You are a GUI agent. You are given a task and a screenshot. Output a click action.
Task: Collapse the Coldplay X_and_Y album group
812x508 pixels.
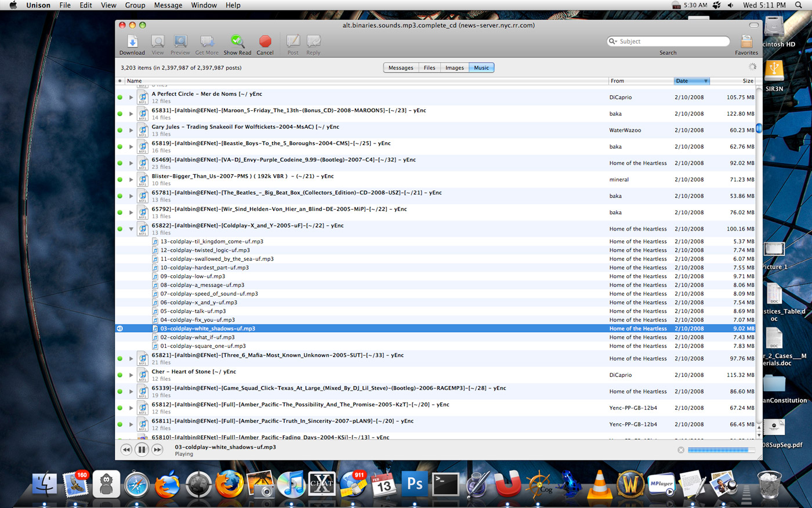(131, 229)
